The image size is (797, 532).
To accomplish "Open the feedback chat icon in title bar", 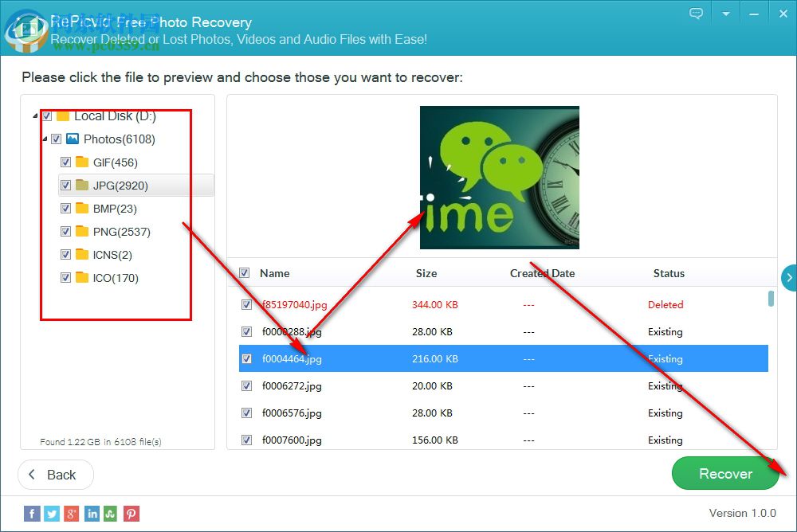I will point(696,14).
